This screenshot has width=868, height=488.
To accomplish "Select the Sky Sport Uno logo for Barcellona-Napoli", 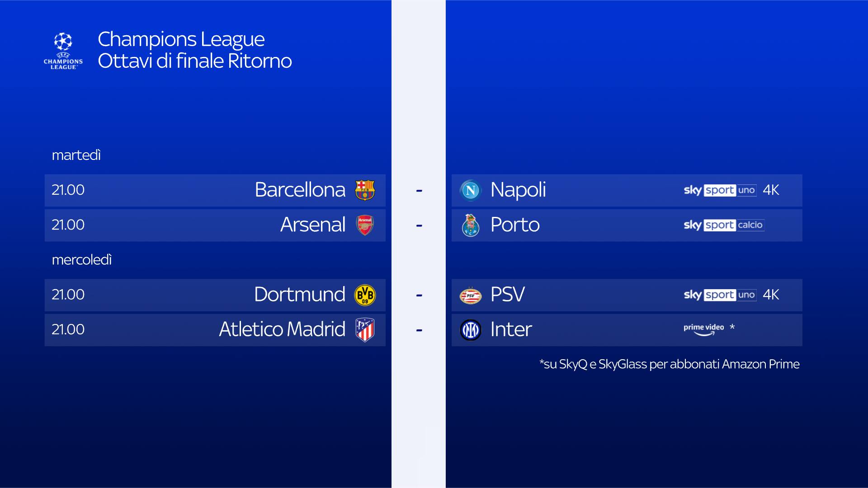I will pos(720,190).
